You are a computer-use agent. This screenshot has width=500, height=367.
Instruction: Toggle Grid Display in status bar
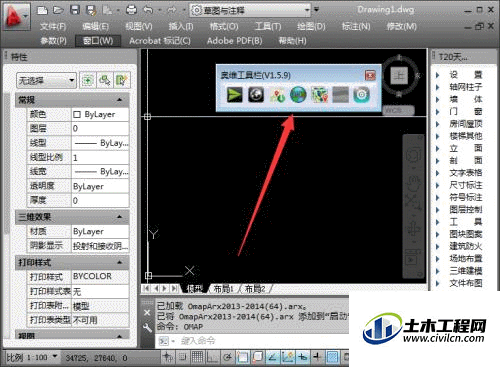click(197, 357)
